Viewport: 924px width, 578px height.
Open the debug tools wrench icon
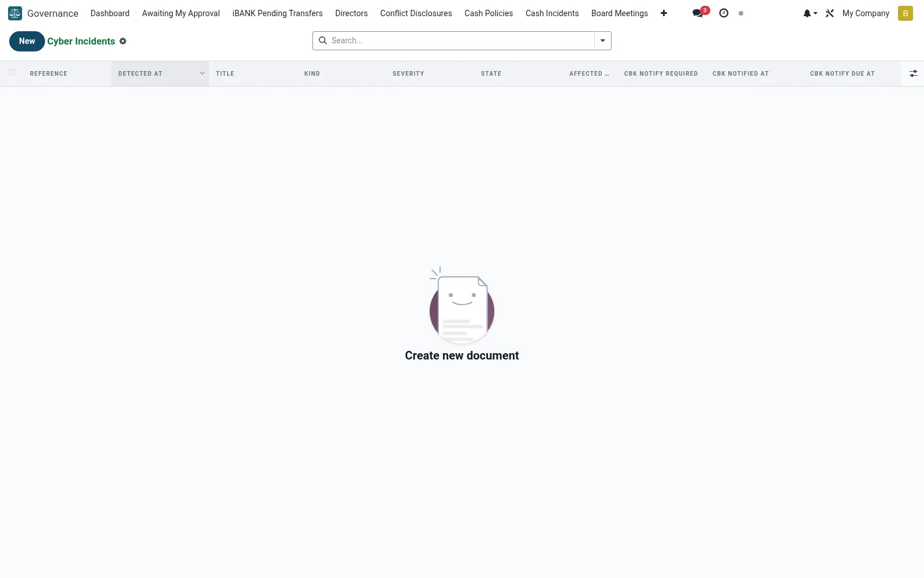[830, 13]
